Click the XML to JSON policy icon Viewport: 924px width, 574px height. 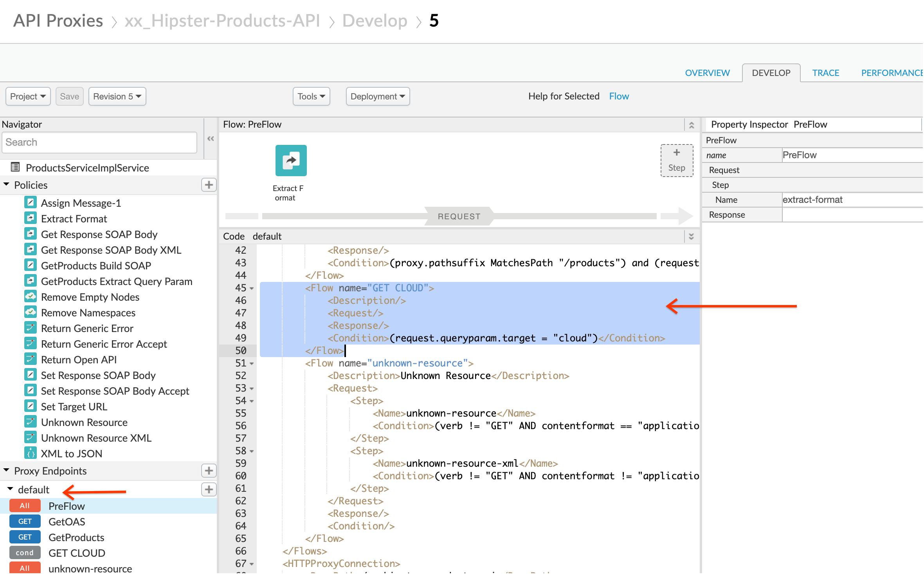[x=31, y=453]
